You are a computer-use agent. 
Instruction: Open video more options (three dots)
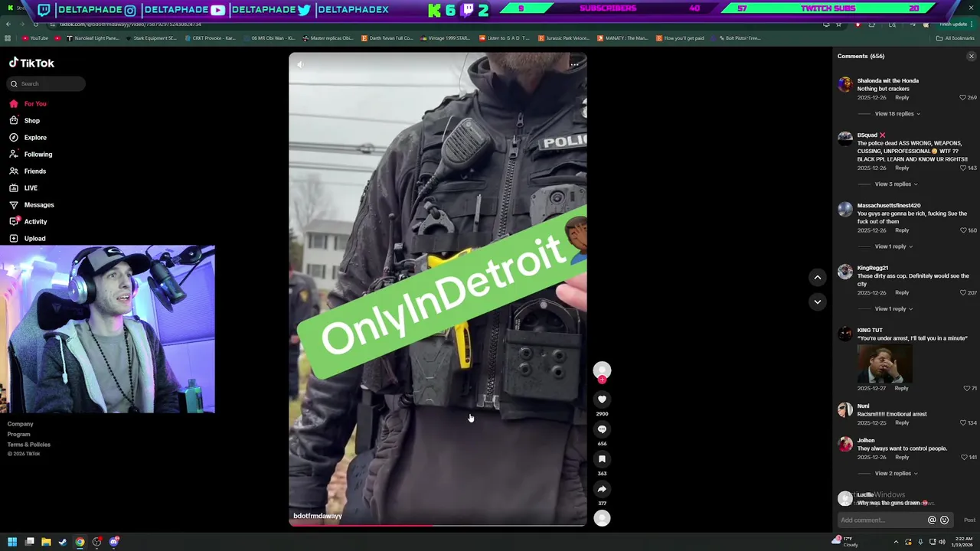pos(574,65)
